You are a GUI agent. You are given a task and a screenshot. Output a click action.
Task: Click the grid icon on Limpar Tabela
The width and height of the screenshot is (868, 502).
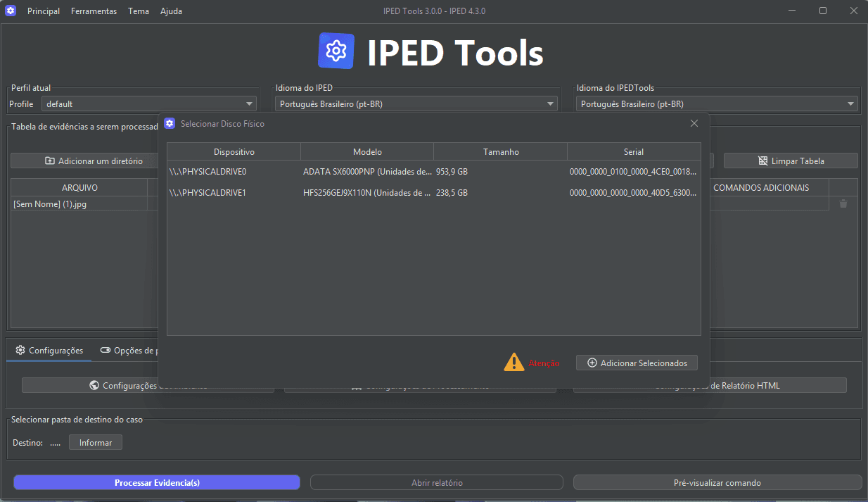pos(763,161)
